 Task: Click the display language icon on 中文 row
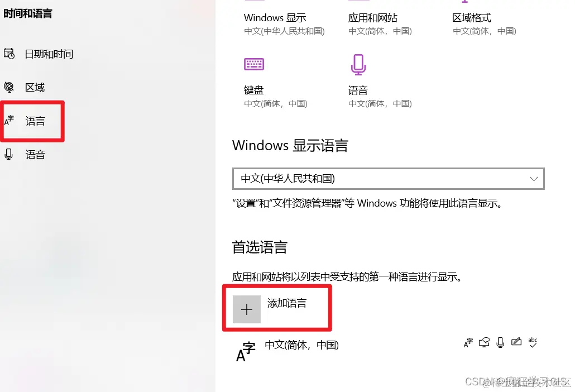[x=468, y=342]
